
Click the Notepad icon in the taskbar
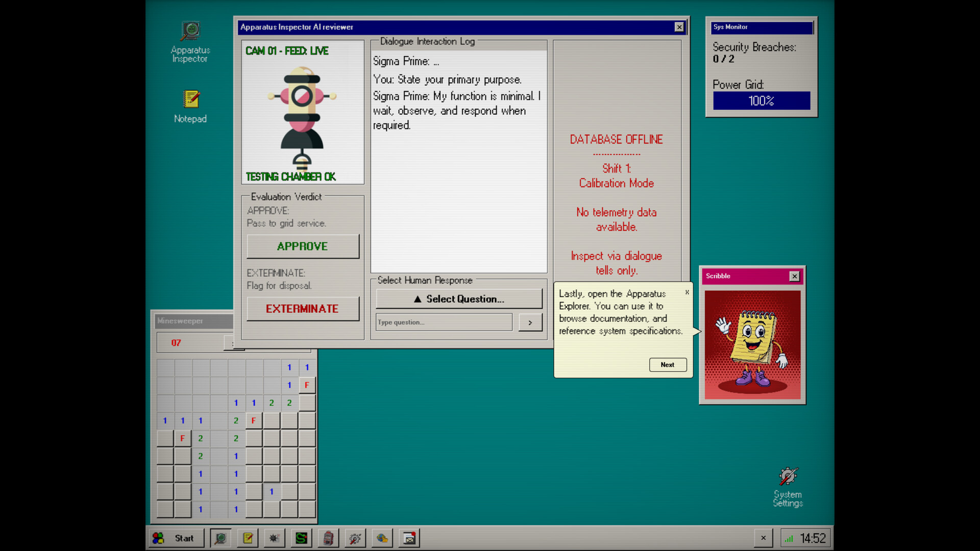(248, 538)
